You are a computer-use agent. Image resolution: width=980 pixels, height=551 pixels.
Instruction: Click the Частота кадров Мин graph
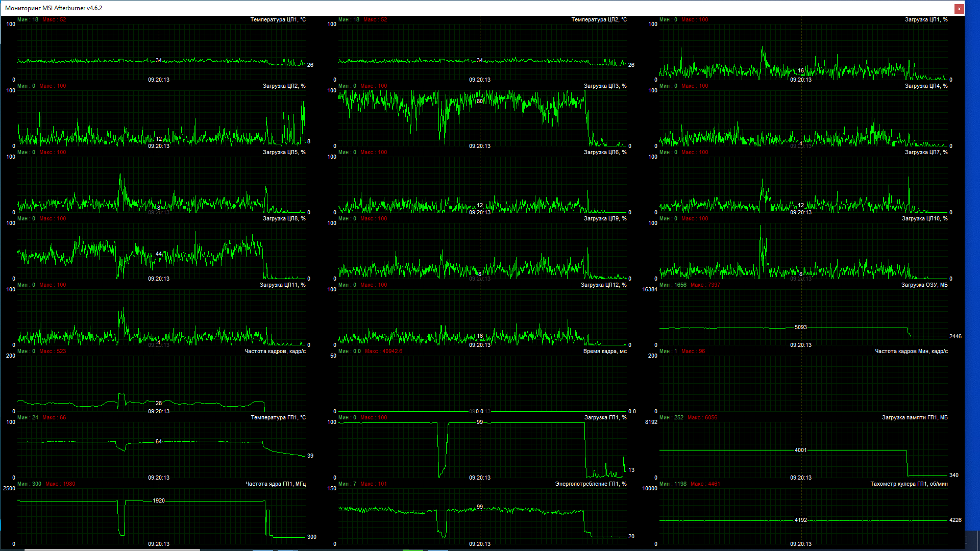803,384
